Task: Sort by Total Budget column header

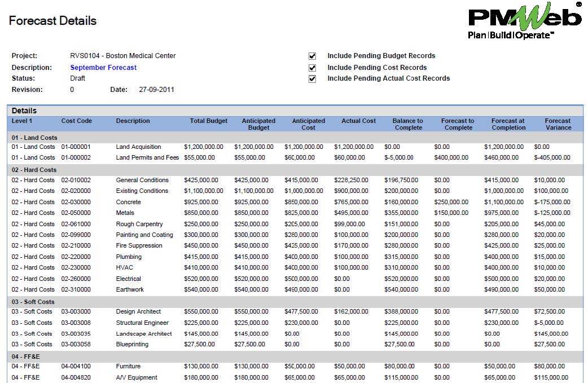Action: pos(208,121)
